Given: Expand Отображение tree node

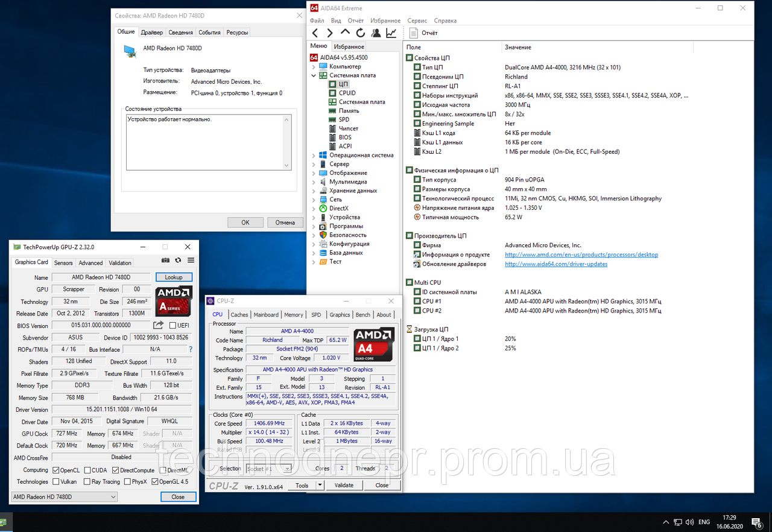Looking at the screenshot, I should (x=314, y=173).
